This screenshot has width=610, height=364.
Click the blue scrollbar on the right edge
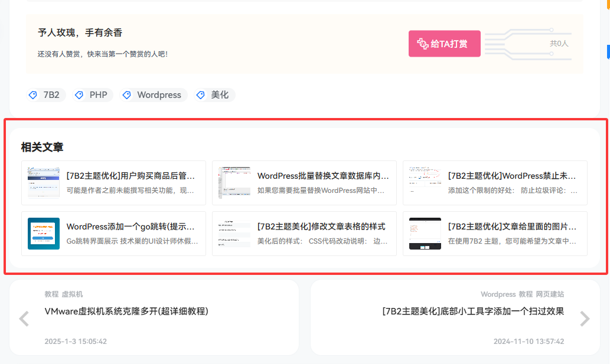(x=608, y=53)
